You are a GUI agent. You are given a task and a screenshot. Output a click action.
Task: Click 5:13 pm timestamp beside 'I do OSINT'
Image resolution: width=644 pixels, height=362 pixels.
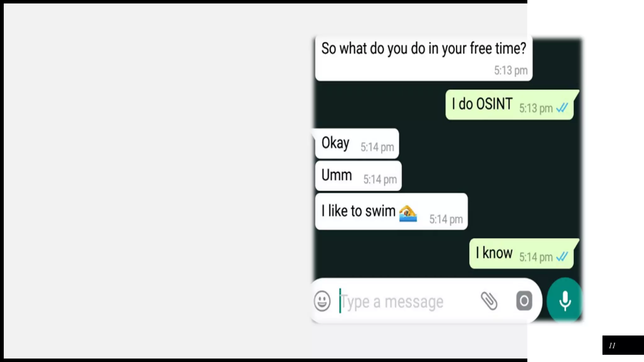(536, 108)
